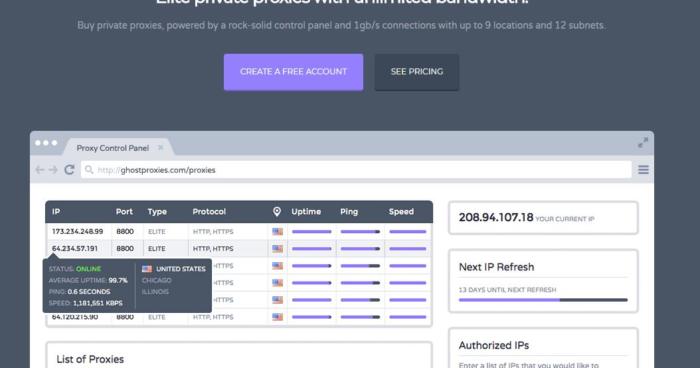Viewport: 700px width, 368px height.
Task: Click the US flag in the bottom table row
Action: [278, 317]
